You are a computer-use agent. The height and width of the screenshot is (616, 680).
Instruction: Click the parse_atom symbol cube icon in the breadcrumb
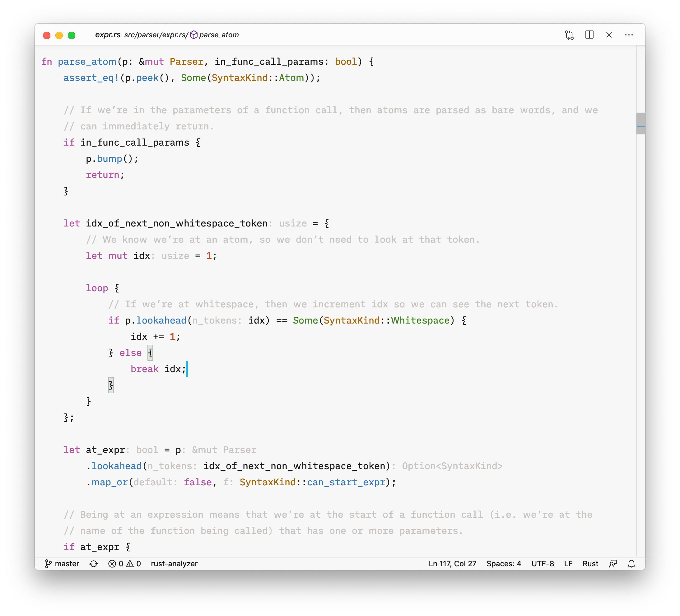coord(193,35)
